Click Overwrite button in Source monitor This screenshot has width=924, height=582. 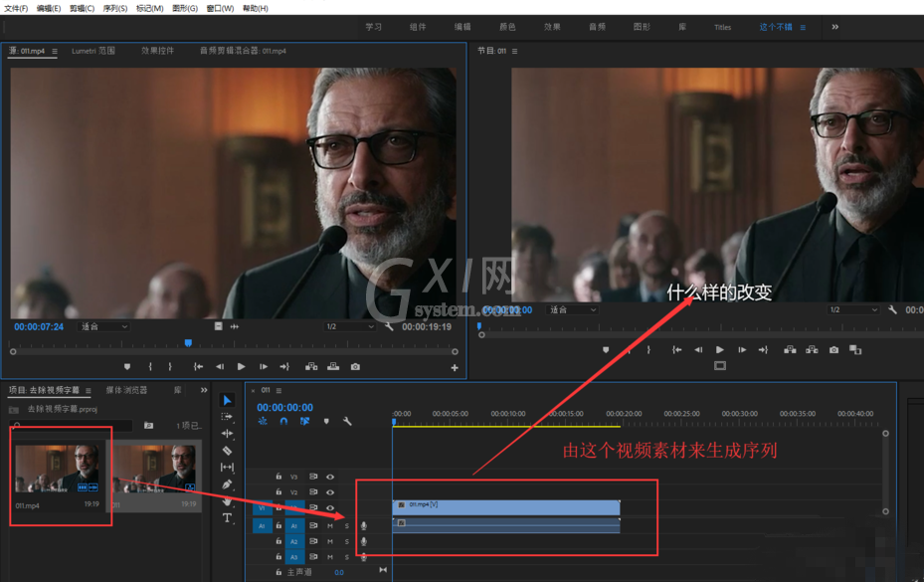click(333, 367)
